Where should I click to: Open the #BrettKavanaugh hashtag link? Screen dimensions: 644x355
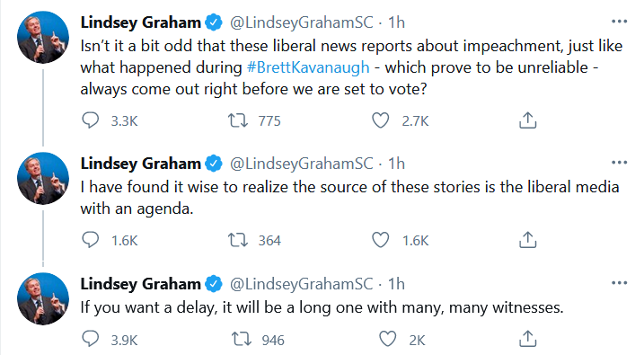pyautogui.click(x=308, y=67)
